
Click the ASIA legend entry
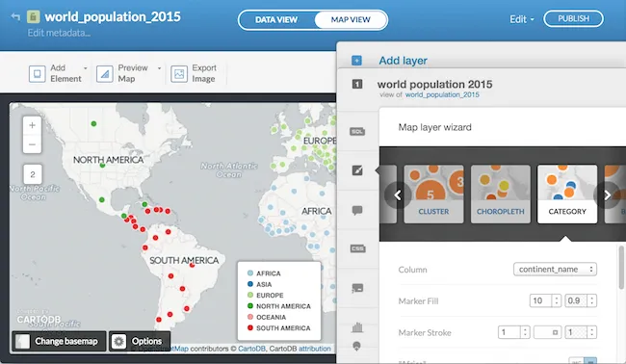click(x=259, y=284)
